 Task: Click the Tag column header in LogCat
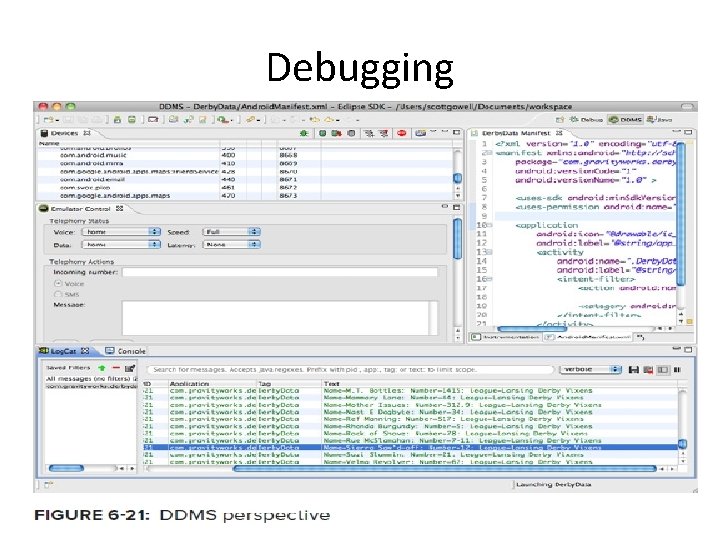(x=289, y=383)
